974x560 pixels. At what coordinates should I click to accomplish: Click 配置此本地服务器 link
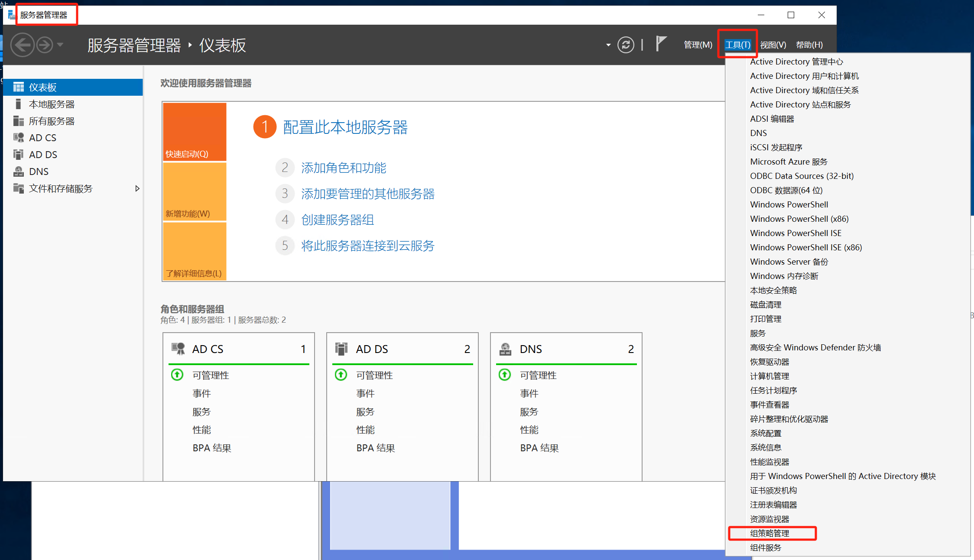345,127
